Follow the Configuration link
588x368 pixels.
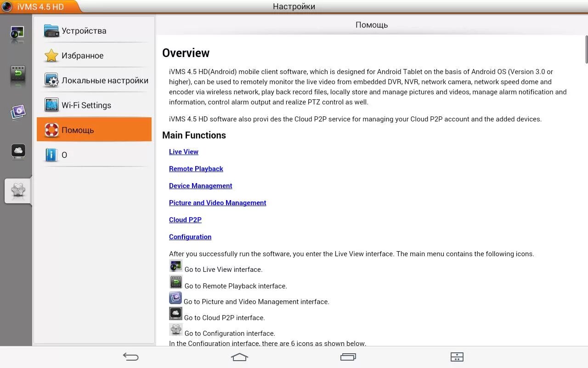(x=190, y=237)
